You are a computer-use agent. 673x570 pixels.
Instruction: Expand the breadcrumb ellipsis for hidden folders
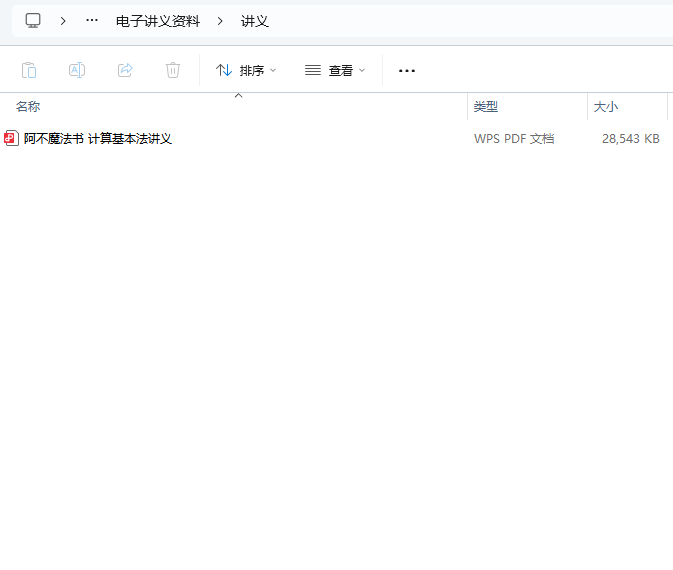click(x=92, y=21)
